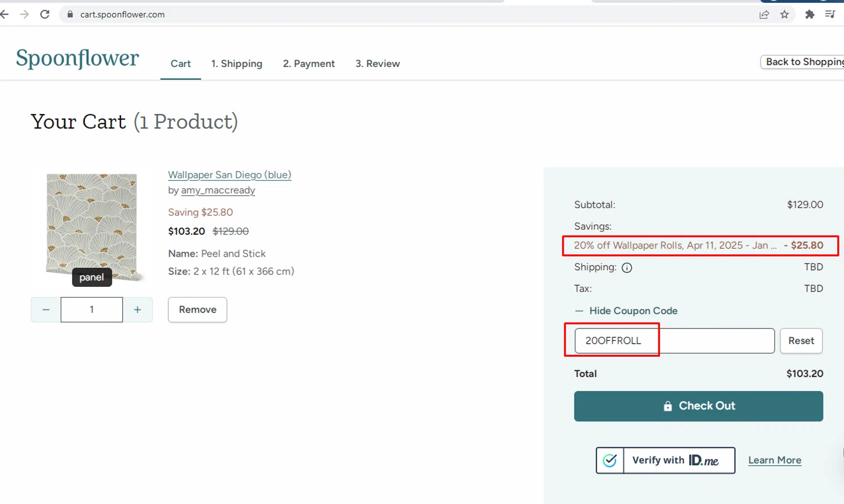This screenshot has height=504, width=844.
Task: Open the browser extensions puzzle icon
Action: [810, 15]
